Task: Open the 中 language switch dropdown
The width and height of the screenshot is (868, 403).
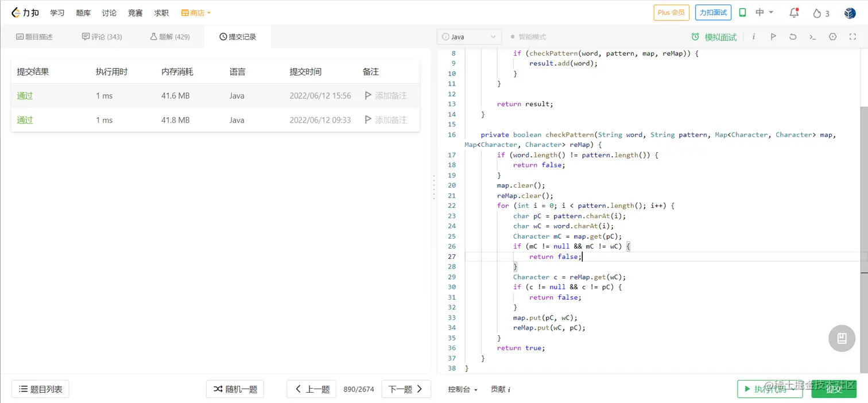Action: point(764,13)
